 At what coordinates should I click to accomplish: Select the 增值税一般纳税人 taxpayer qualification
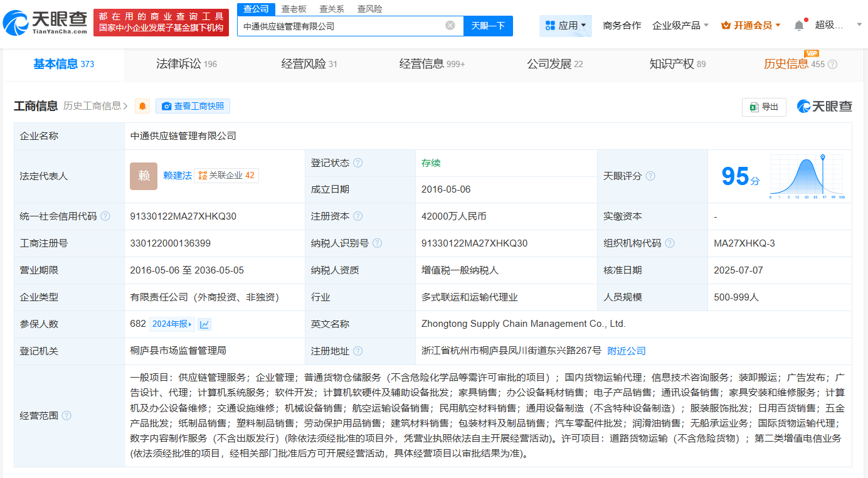click(460, 270)
